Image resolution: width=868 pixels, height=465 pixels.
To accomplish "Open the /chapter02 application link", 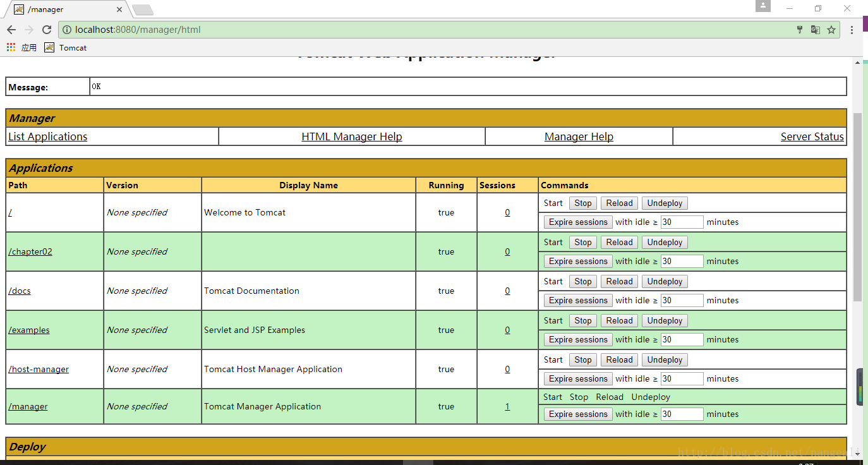I will [x=30, y=251].
